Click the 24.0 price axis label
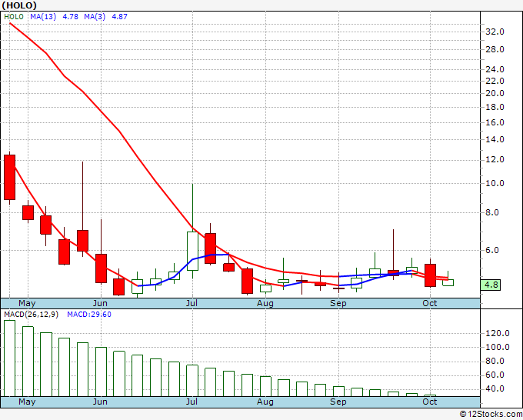This screenshot has height=420, width=523. coord(495,69)
